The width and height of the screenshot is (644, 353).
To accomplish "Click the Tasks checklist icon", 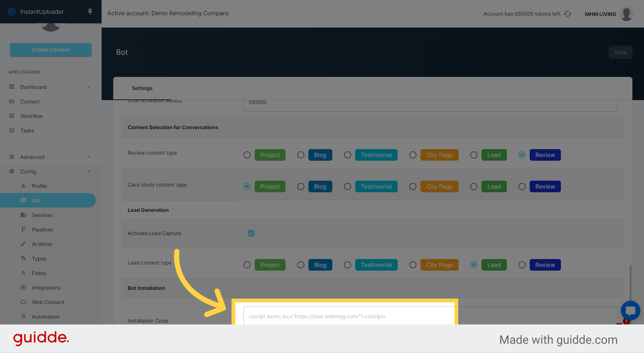I will point(12,130).
